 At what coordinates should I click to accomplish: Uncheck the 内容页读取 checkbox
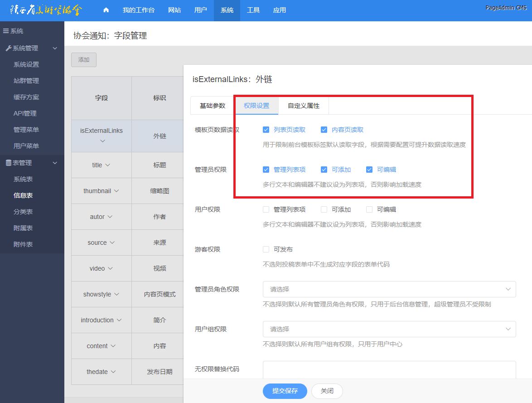coord(324,130)
